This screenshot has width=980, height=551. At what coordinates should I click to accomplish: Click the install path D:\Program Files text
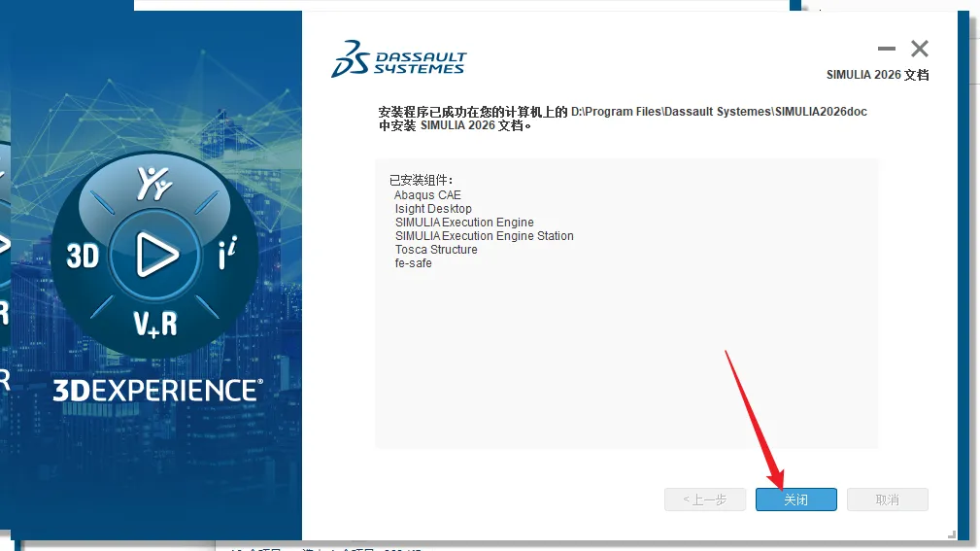[719, 112]
